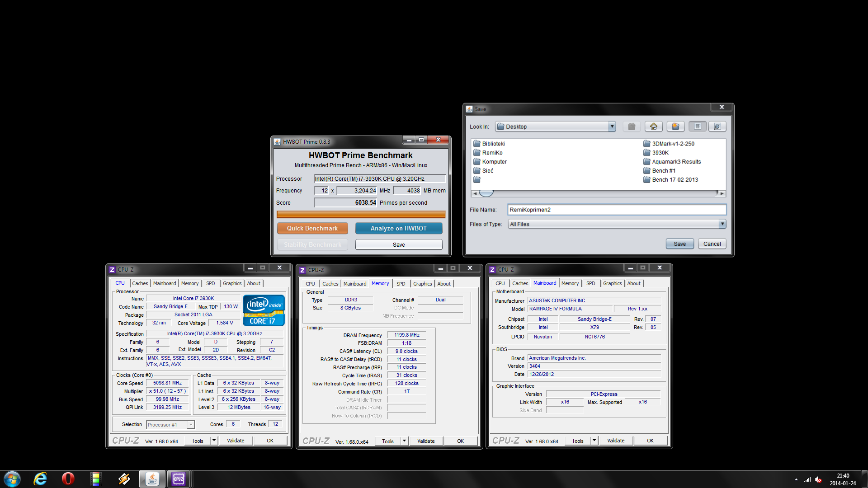868x488 pixels.
Task: Launch Opera browser from taskbar
Action: click(x=68, y=479)
